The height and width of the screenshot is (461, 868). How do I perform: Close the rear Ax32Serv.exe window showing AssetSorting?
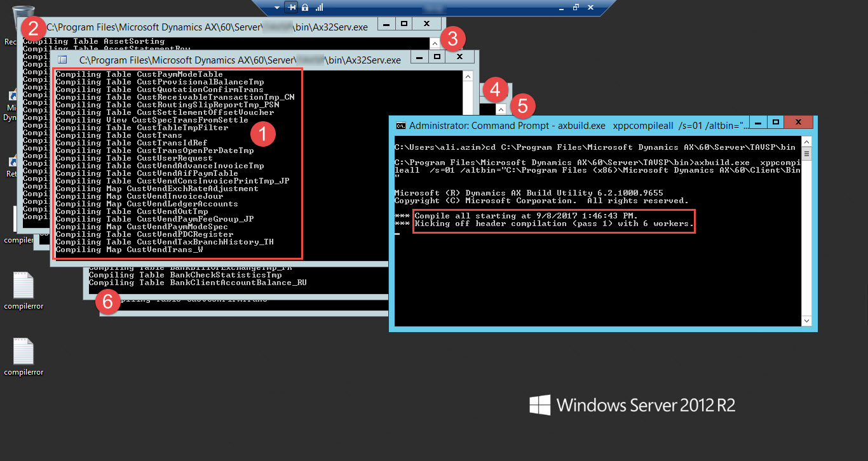(x=427, y=23)
